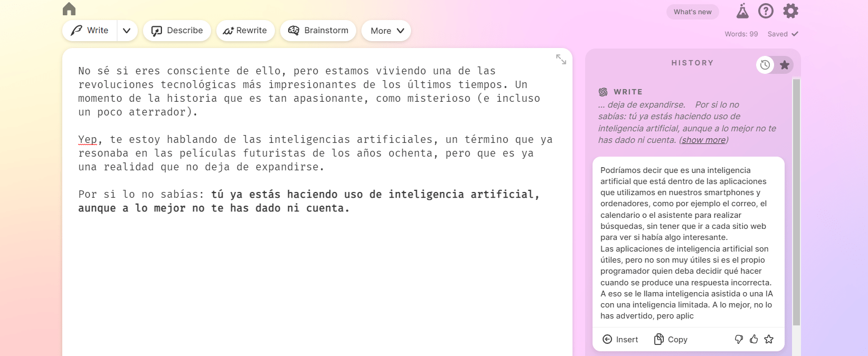Click the OpenAI swirl icon beside WRITE
The height and width of the screenshot is (356, 868).
603,92
